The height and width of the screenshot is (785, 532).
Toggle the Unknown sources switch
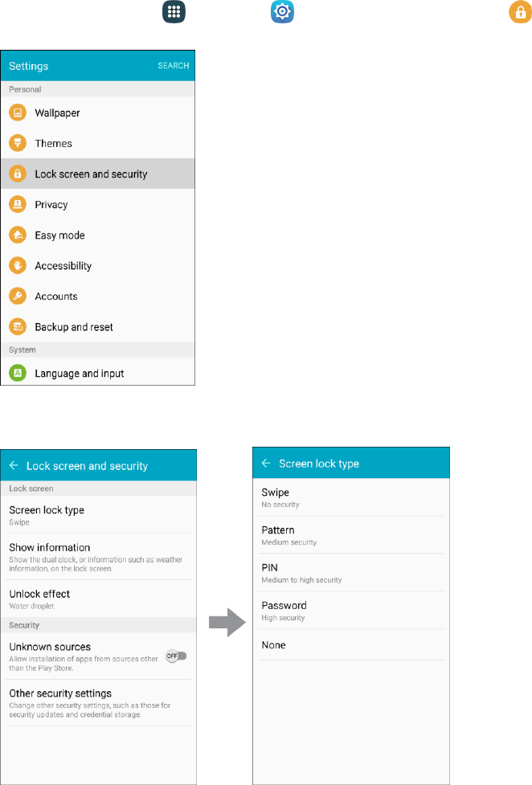click(176, 656)
